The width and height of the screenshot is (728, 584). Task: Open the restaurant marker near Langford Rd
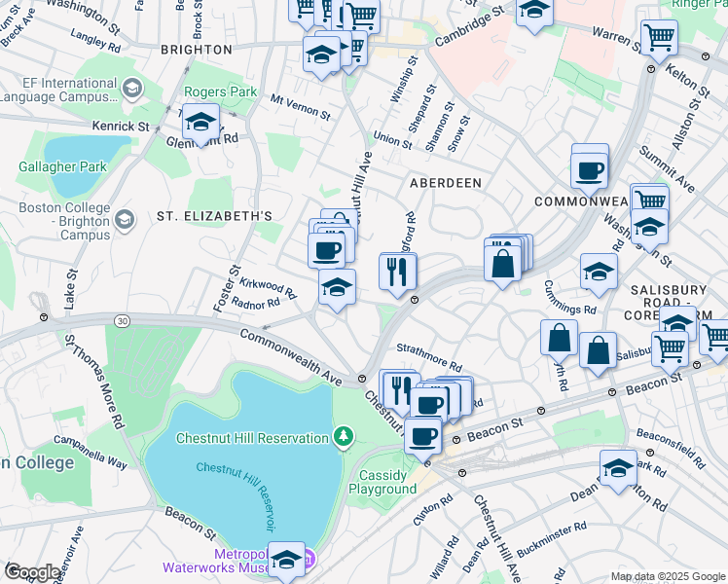pos(397,273)
